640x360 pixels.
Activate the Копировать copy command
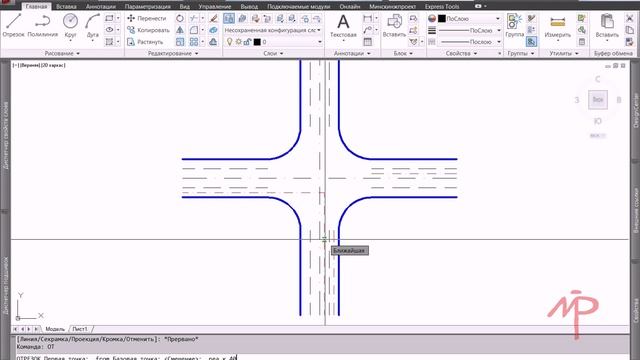[148, 30]
